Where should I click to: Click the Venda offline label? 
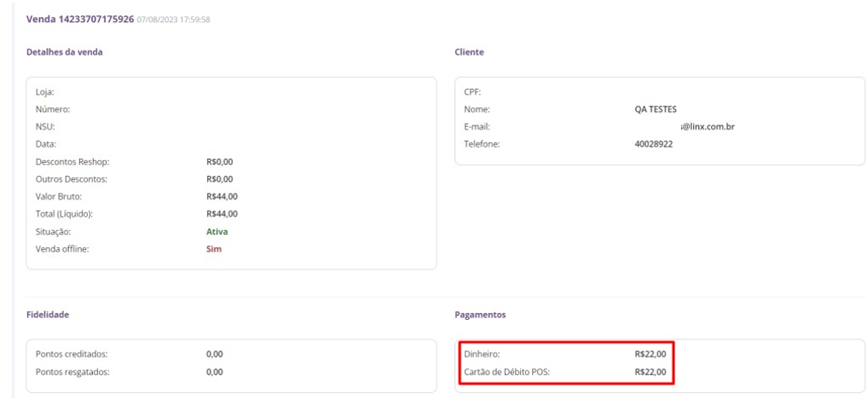coord(62,249)
